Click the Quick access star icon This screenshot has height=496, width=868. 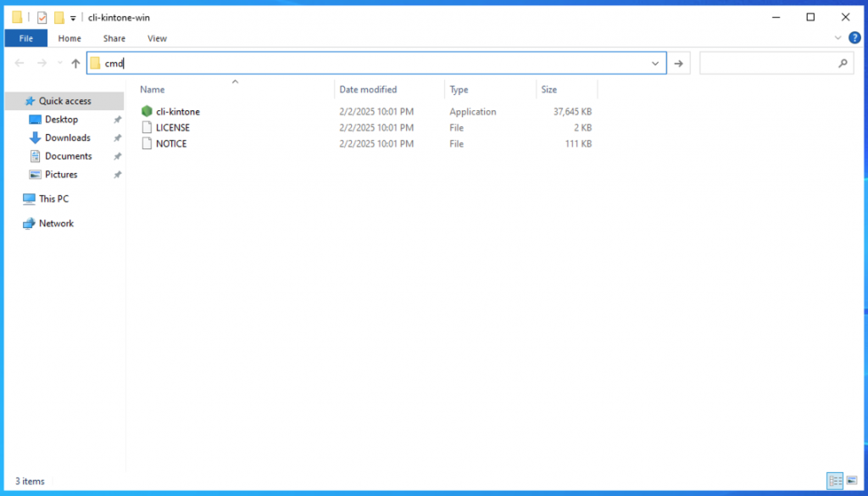(30, 101)
